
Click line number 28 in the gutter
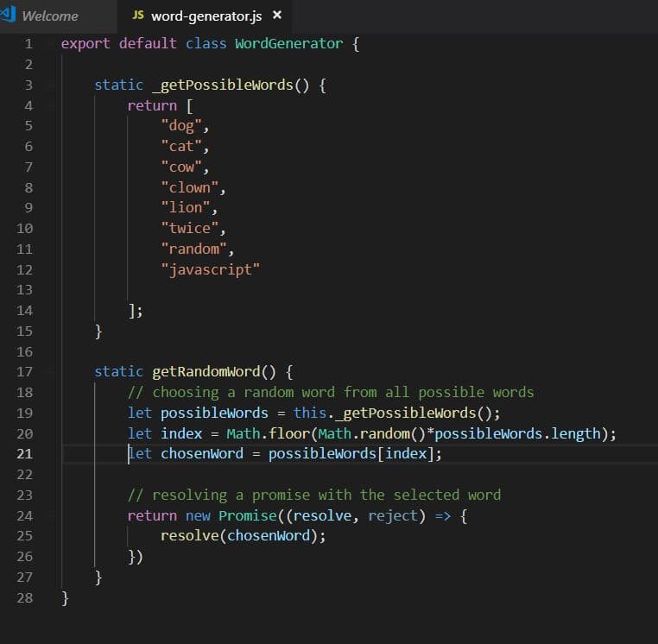[24, 598]
